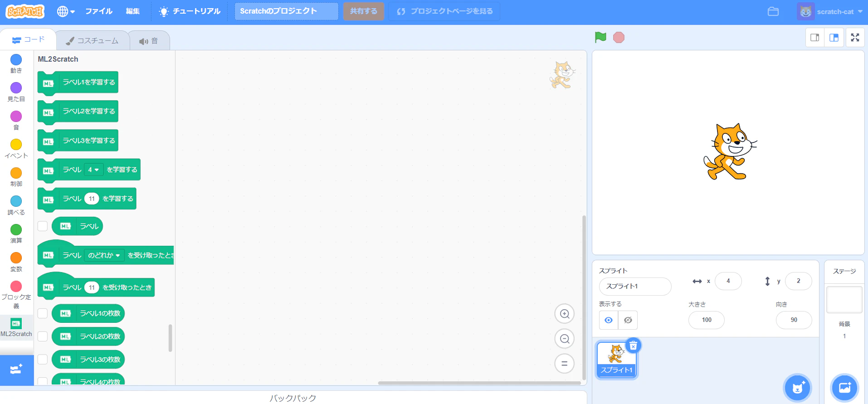Switch to the 音 tab
Image resolution: width=868 pixels, height=404 pixels.
149,41
